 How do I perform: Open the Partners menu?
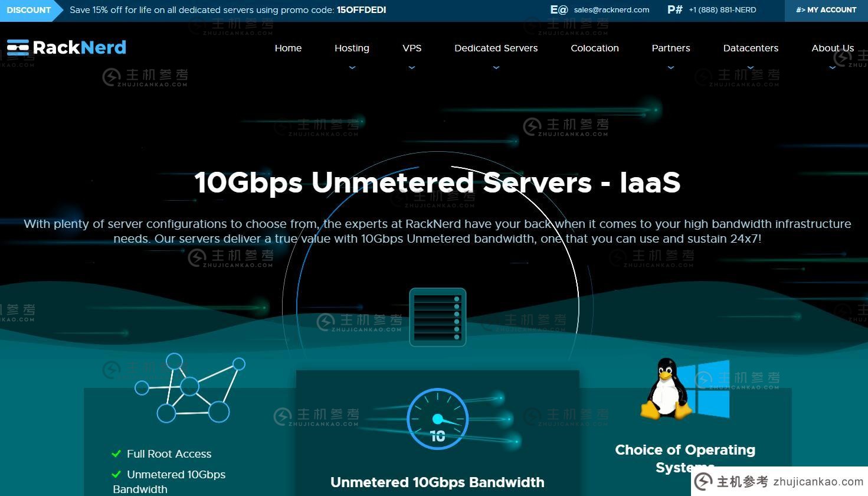(671, 48)
